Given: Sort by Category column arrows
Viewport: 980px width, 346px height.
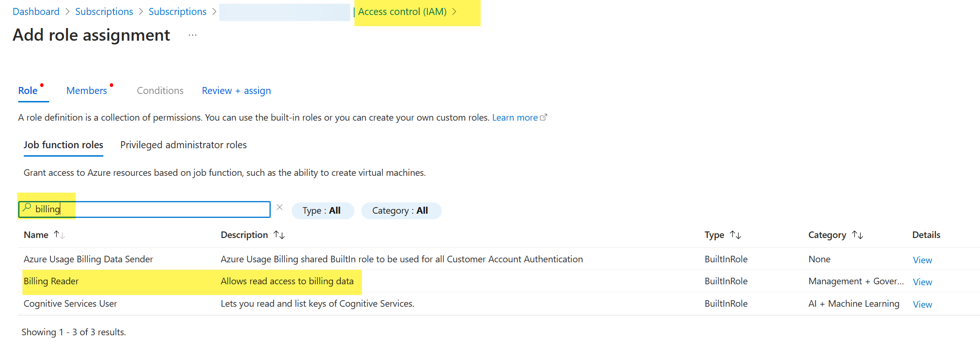Looking at the screenshot, I should [857, 235].
